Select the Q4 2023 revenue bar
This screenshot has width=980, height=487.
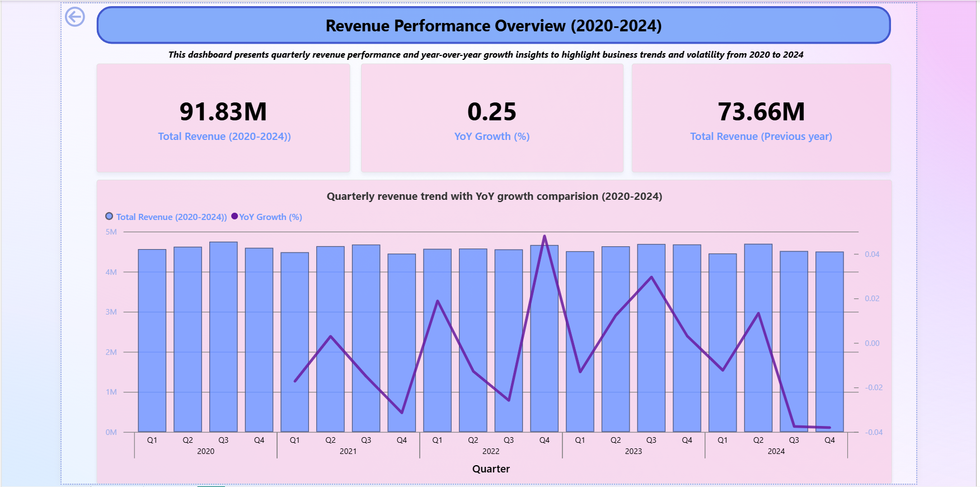point(687,338)
